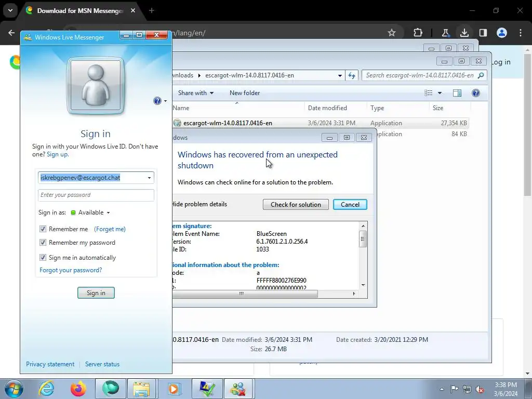532x399 pixels.
Task: Open Chrome extensions puzzle icon
Action: coord(418,33)
